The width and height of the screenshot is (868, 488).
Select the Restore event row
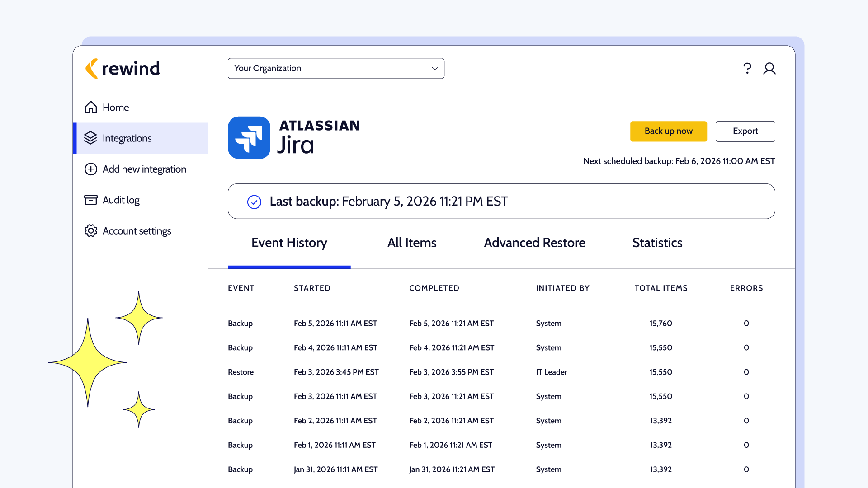[x=241, y=372]
